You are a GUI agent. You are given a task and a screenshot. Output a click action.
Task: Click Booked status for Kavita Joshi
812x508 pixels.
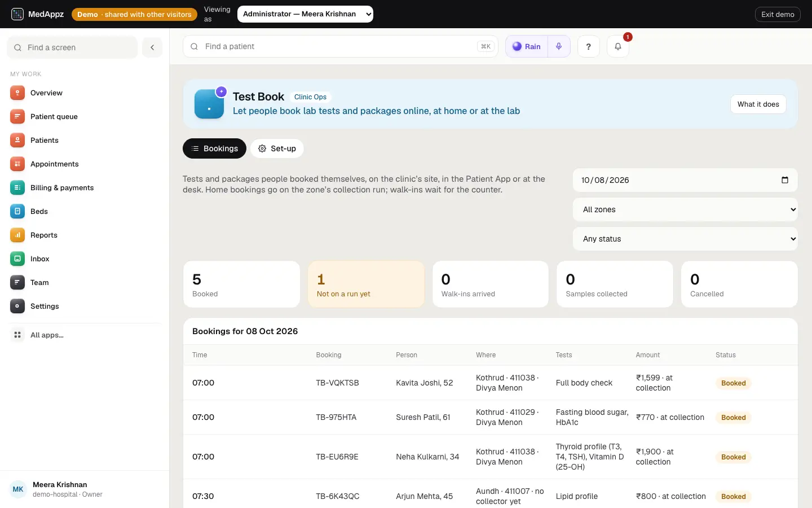pos(733,383)
